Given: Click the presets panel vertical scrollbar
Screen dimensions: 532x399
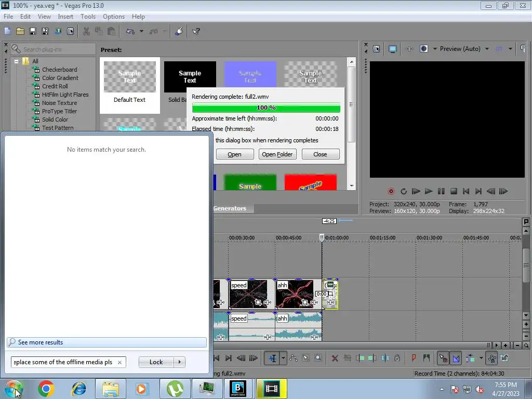Looking at the screenshot, I should (352, 104).
